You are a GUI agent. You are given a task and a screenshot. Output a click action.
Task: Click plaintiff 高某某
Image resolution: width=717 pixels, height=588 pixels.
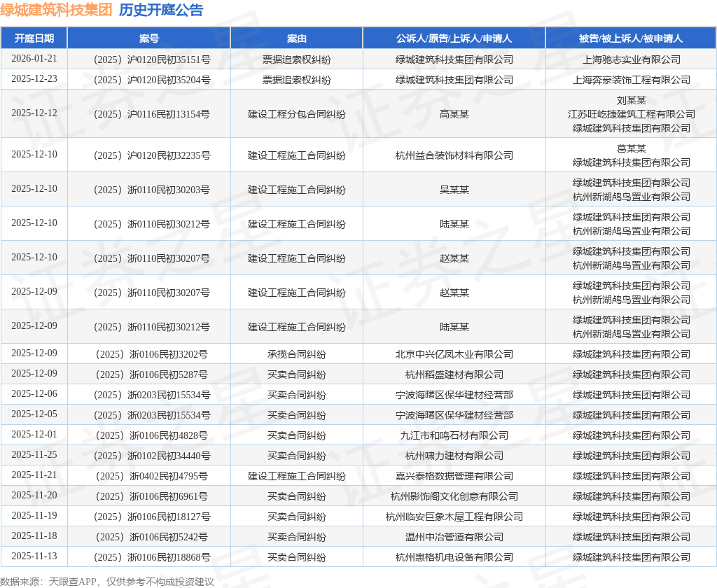coord(454,114)
